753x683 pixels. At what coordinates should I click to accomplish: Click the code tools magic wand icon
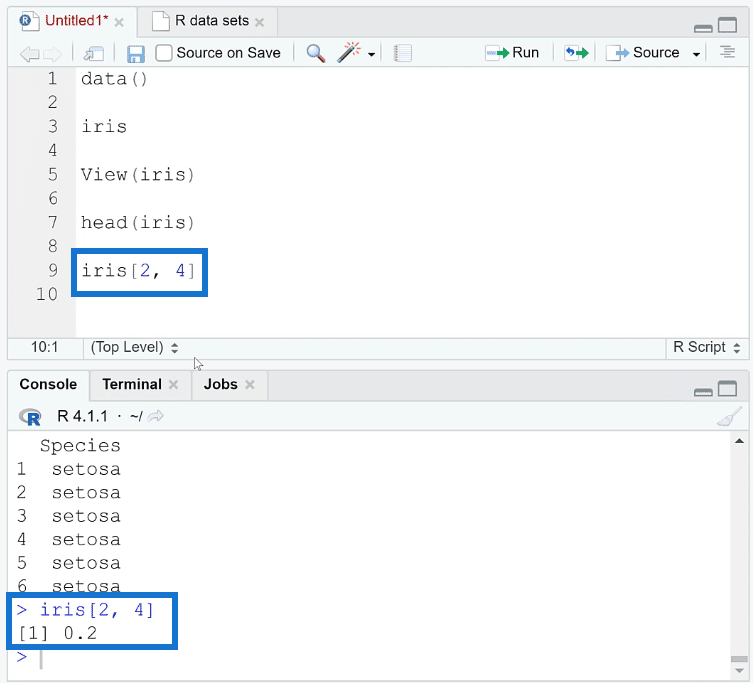[349, 52]
